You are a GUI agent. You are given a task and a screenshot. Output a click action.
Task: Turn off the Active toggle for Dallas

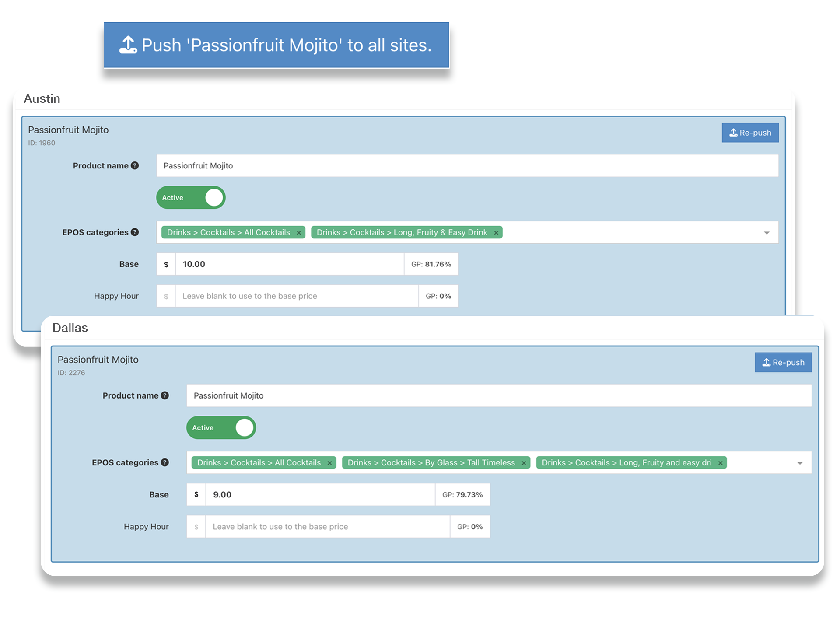tap(220, 427)
